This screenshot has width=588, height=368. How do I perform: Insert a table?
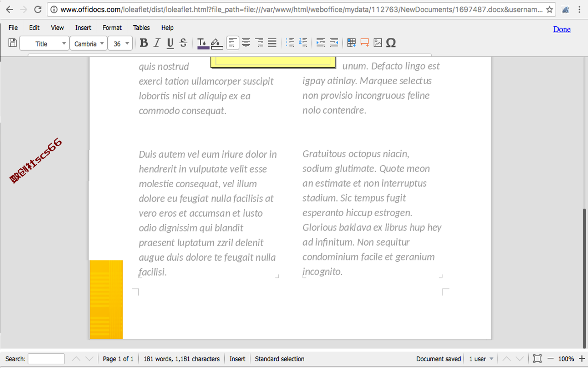tap(351, 43)
